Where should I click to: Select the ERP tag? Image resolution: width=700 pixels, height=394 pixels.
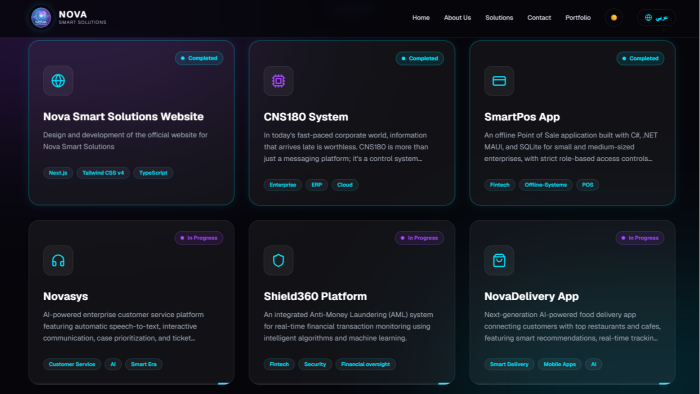(x=317, y=185)
